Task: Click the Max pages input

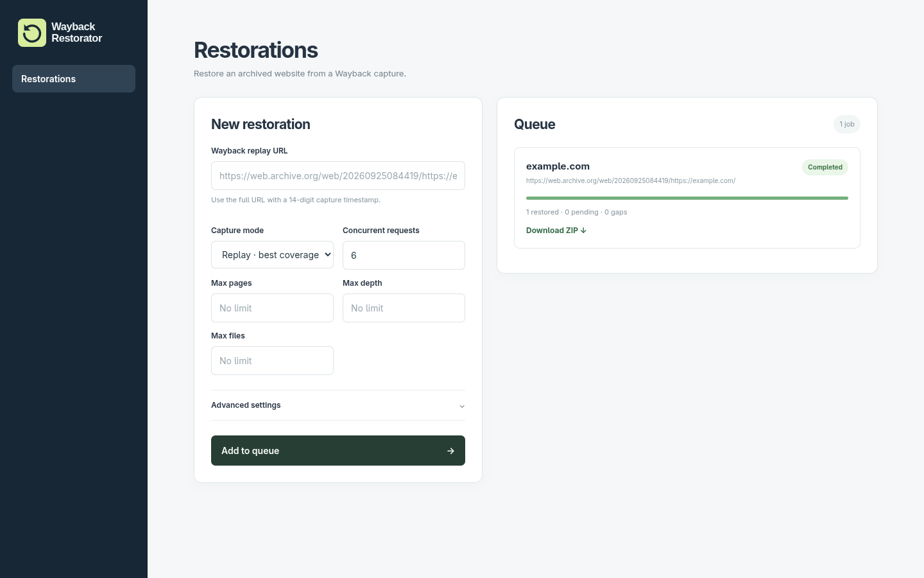Action: tap(272, 308)
